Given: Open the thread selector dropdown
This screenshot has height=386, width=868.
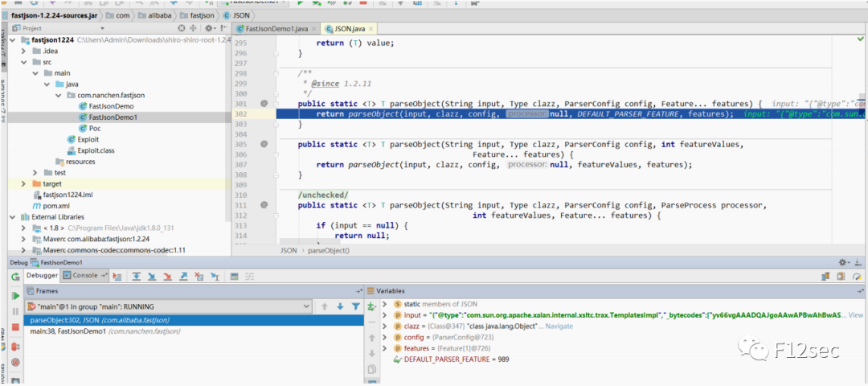Looking at the screenshot, I should 305,306.
